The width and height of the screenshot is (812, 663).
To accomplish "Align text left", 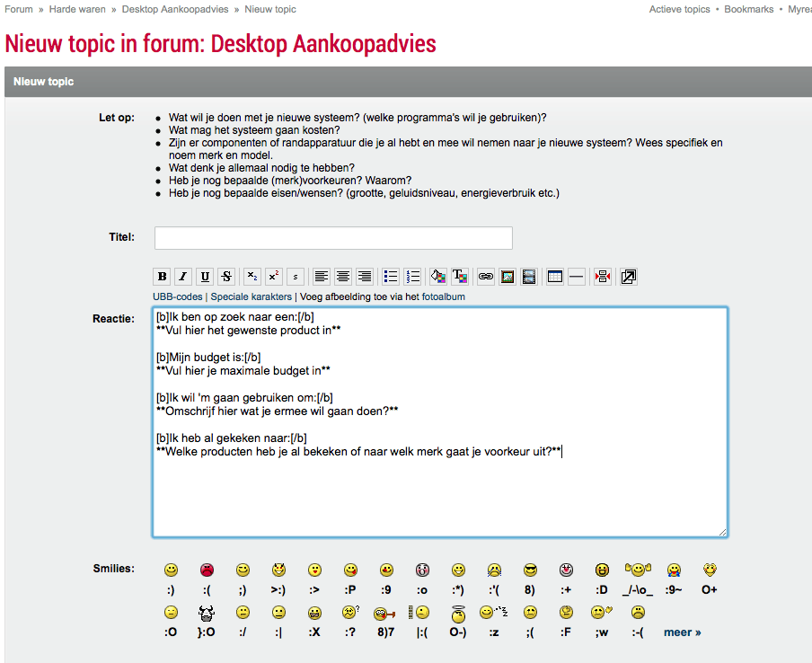I will [x=321, y=277].
